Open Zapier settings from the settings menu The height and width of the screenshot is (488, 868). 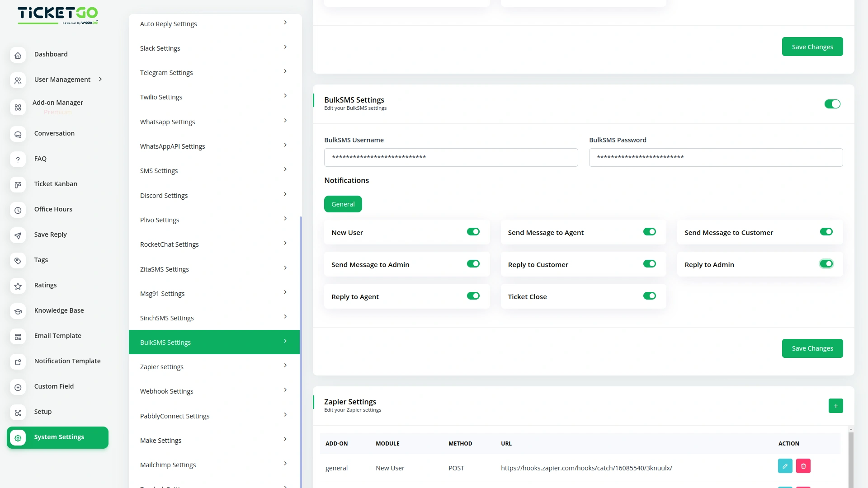pos(213,366)
